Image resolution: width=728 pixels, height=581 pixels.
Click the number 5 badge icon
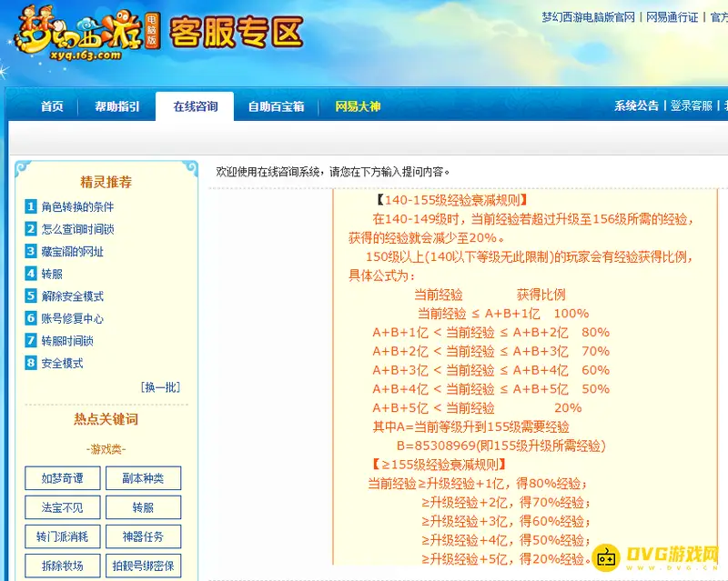[31, 296]
